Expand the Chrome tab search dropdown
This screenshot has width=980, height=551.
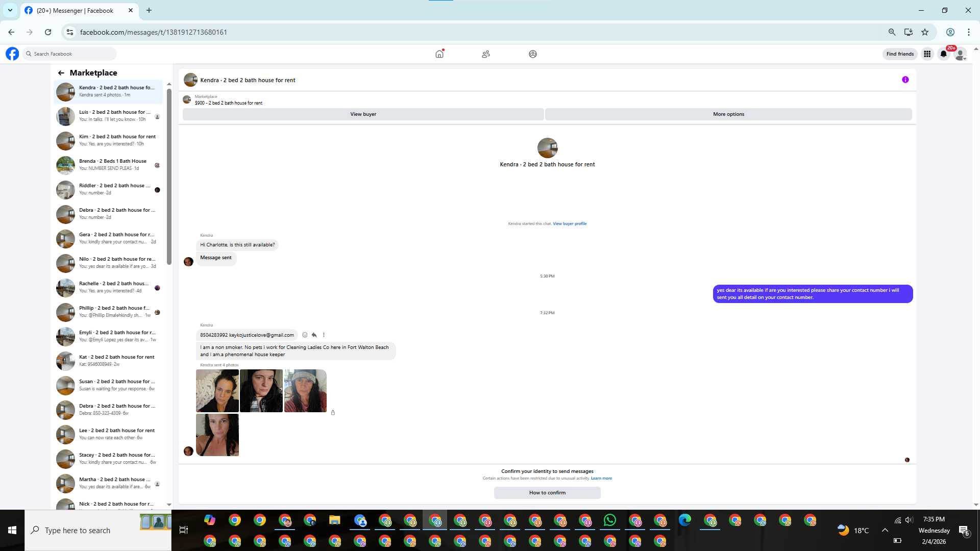point(10,10)
